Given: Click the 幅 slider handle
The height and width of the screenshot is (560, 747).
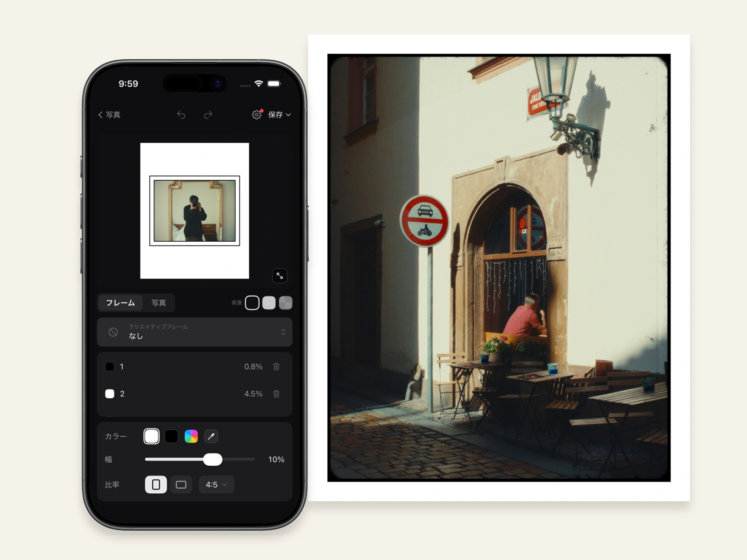Looking at the screenshot, I should pyautogui.click(x=213, y=460).
